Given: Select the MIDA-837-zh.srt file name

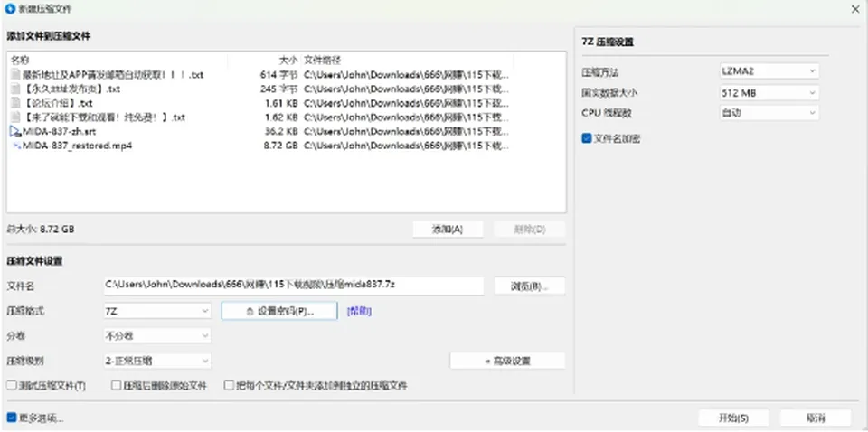Looking at the screenshot, I should coord(58,132).
